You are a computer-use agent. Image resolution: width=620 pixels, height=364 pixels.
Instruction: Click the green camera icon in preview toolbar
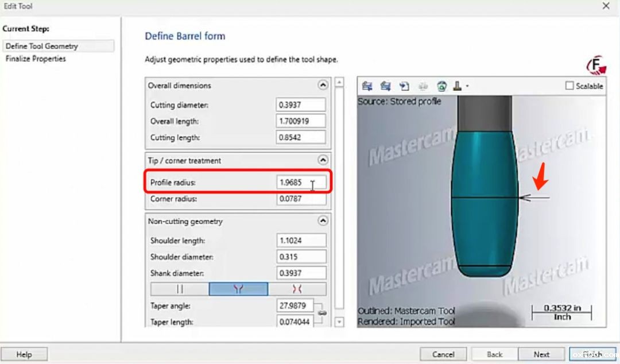tap(441, 86)
